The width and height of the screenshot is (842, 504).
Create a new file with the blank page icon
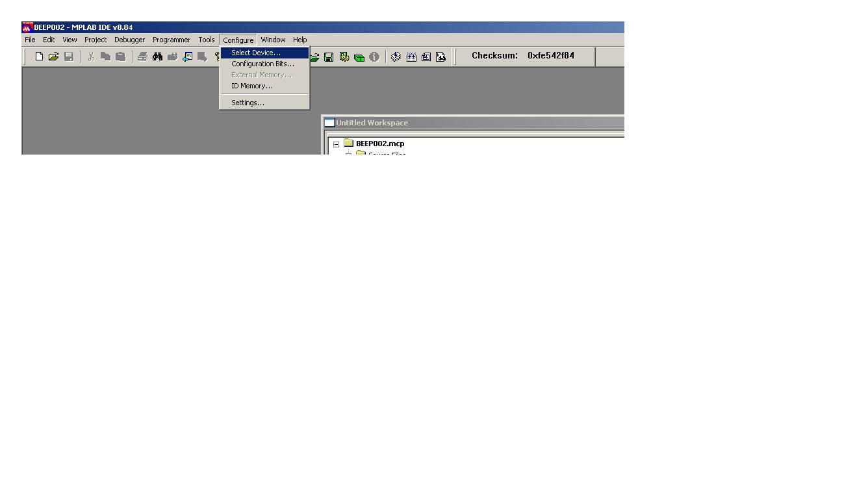click(39, 57)
